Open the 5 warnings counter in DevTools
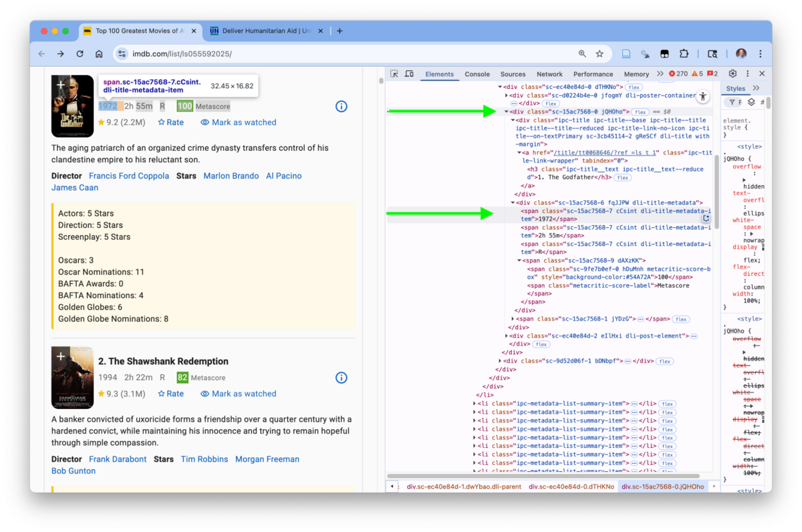This screenshot has width=802, height=532. click(x=697, y=74)
